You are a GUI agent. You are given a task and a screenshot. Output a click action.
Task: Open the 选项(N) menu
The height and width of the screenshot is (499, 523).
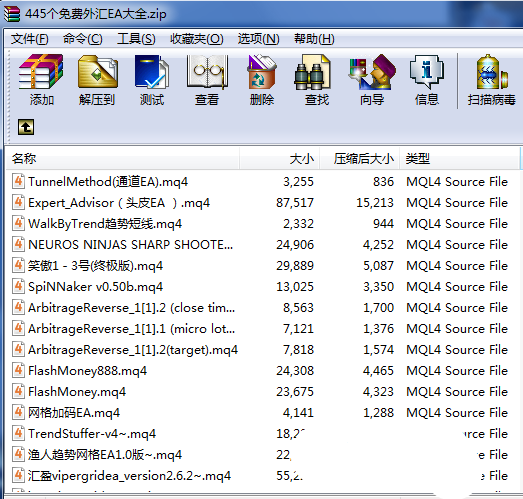[x=258, y=39]
